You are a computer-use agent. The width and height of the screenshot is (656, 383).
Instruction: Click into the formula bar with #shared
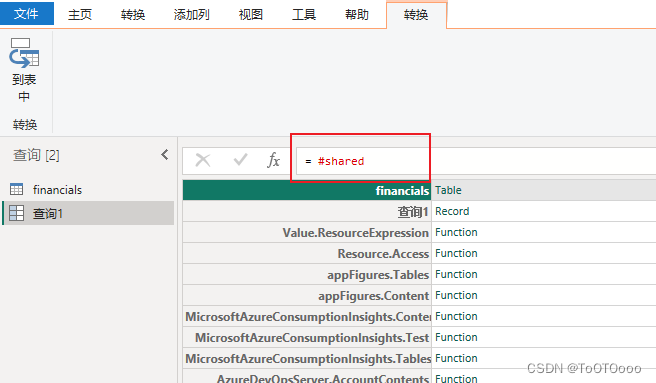pos(476,161)
